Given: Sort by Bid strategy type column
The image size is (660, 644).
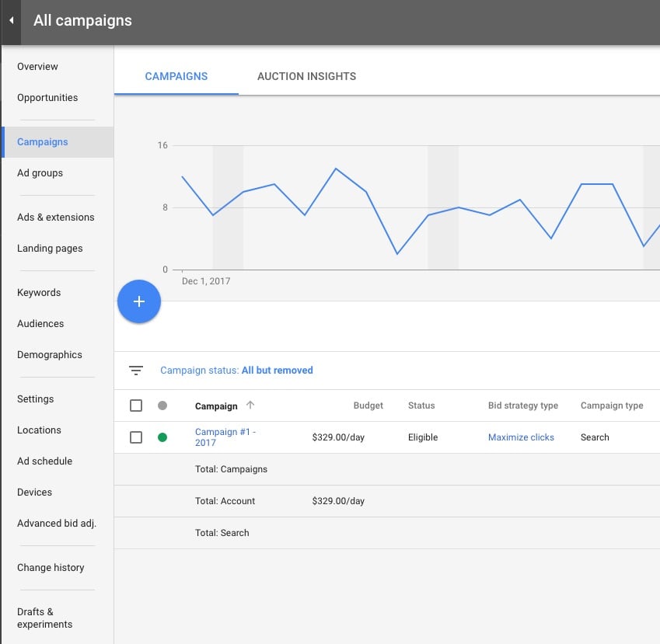Looking at the screenshot, I should (523, 406).
